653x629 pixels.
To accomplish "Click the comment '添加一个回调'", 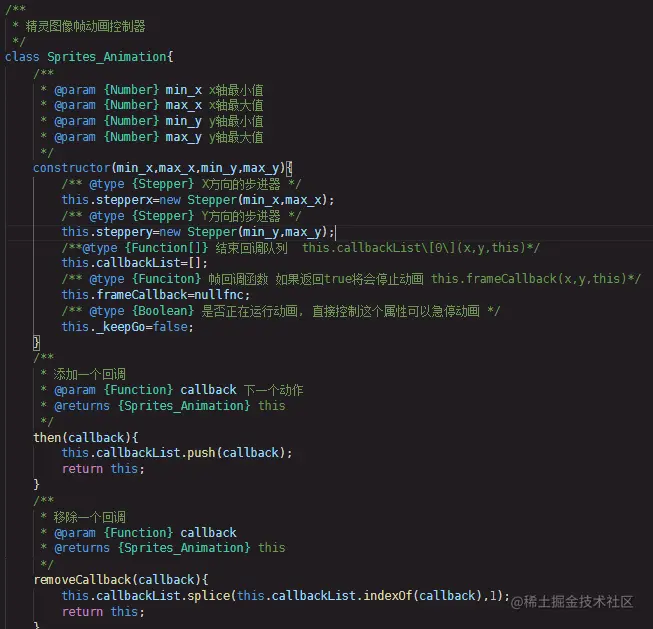I will (89, 374).
